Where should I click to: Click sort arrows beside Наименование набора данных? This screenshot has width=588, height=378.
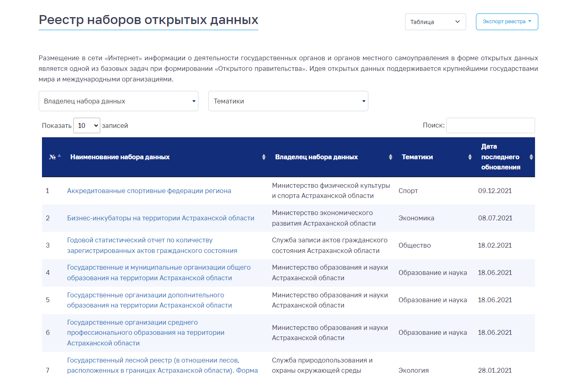click(264, 157)
